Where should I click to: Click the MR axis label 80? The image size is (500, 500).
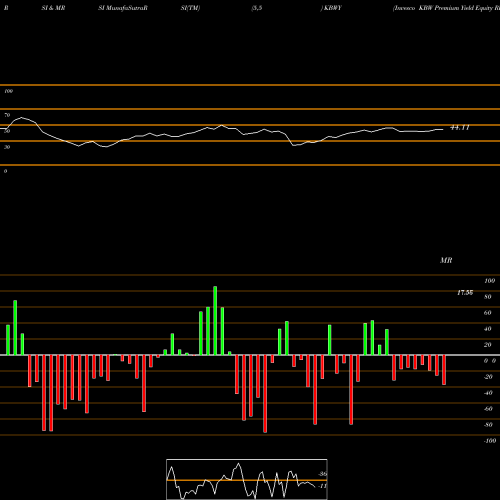click(487, 297)
